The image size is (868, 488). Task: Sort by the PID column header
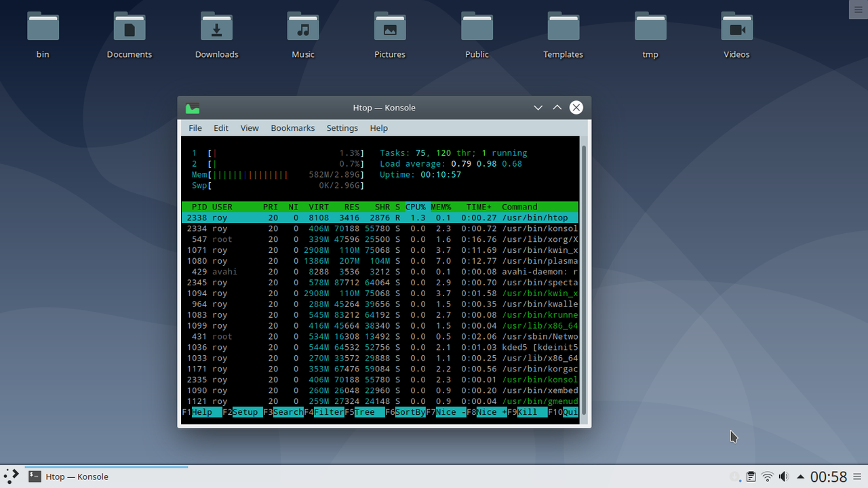tap(199, 207)
